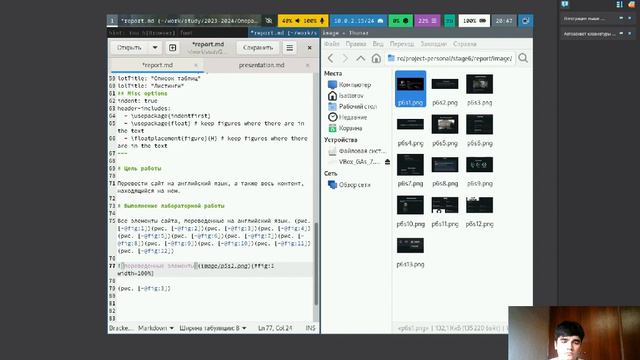640x360 pixels.
Task: Click the 20:47 clock in top bar
Action: pyautogui.click(x=504, y=20)
